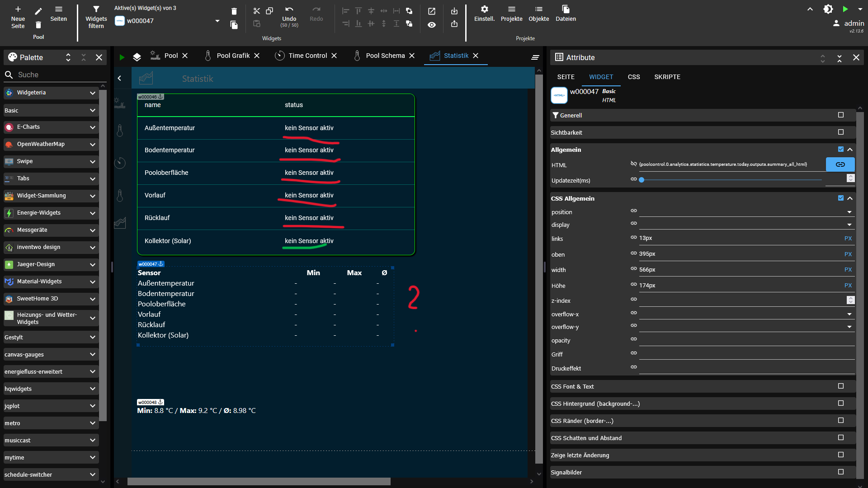
Task: Open the position dropdown
Action: coord(849,212)
